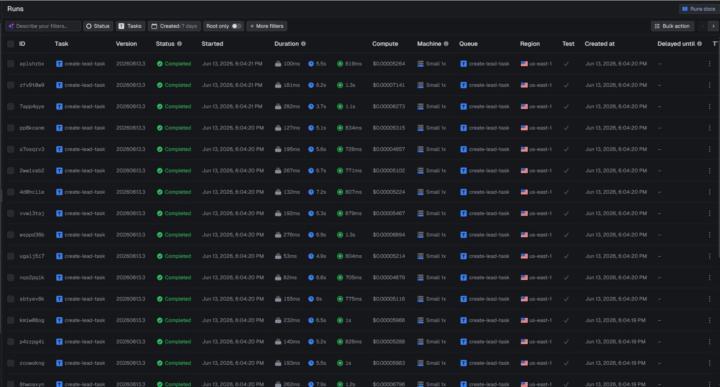Open the Runs docs link
The height and width of the screenshot is (387, 720).
click(698, 9)
